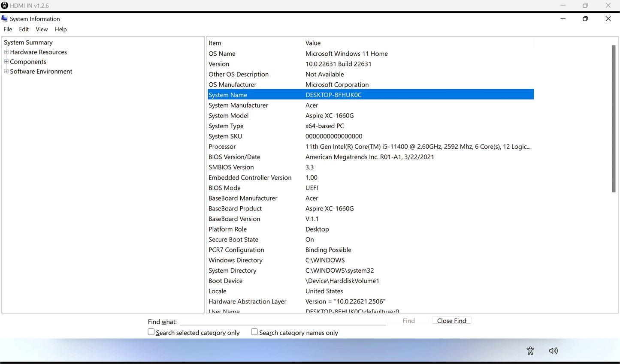This screenshot has height=364, width=620.
Task: Select the Software Environment tree label
Action: coord(41,71)
